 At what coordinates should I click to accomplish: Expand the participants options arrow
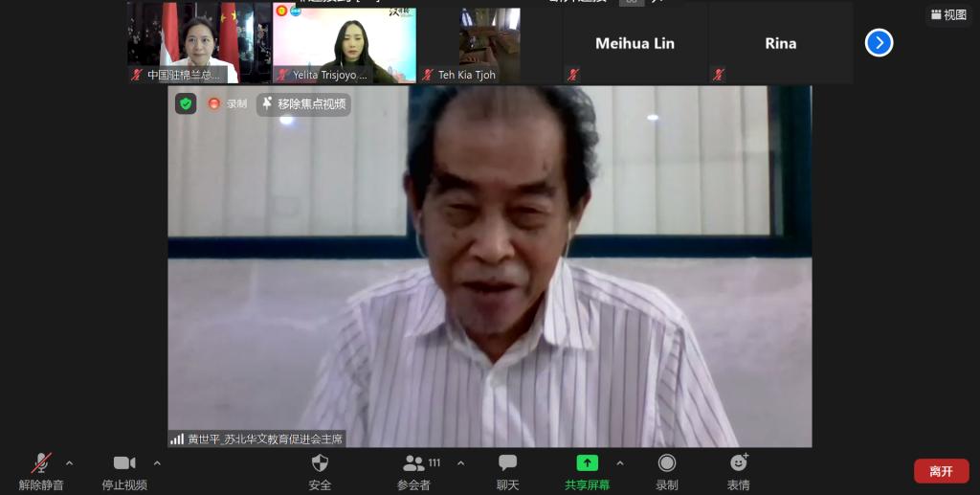(x=460, y=463)
